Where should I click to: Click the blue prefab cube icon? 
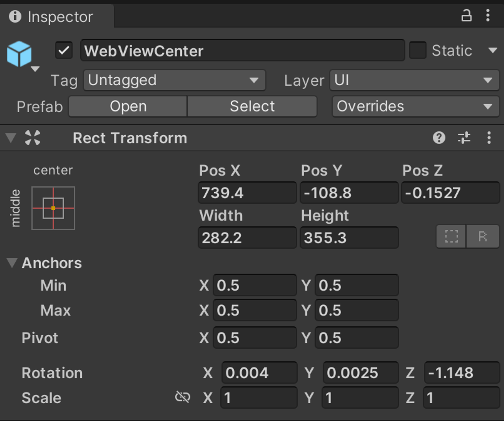19,54
